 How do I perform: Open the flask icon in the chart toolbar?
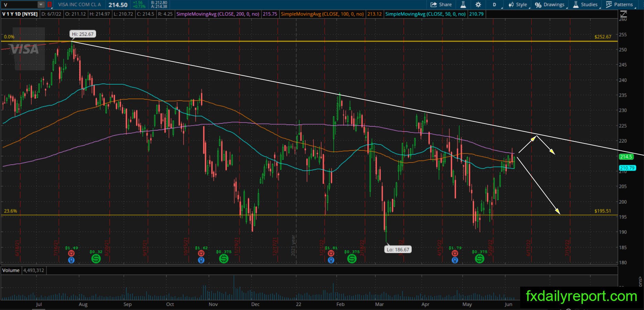pos(463,4)
